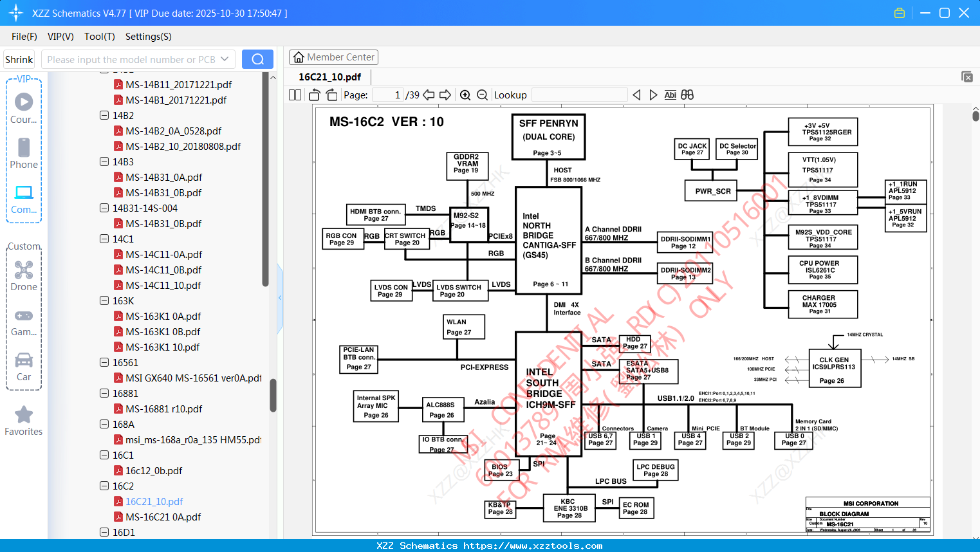Rotate the page counterclockwise

[315, 95]
